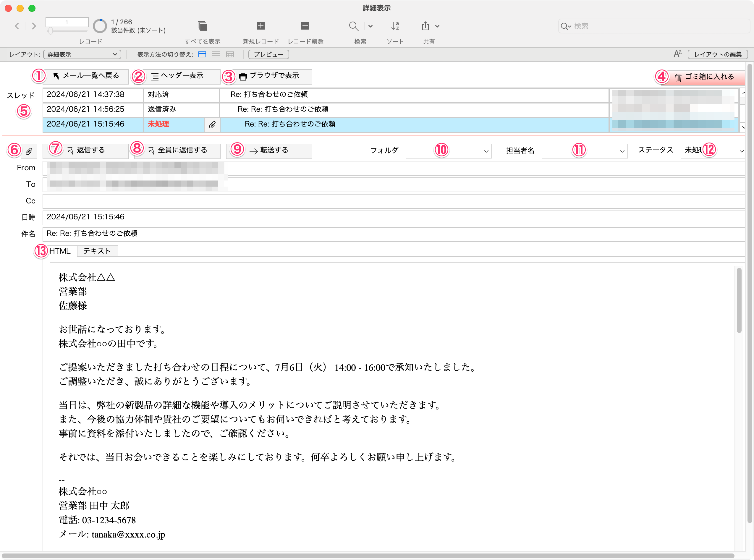Click thread list scroll up arrow
The height and width of the screenshot is (560, 754).
tap(743, 93)
